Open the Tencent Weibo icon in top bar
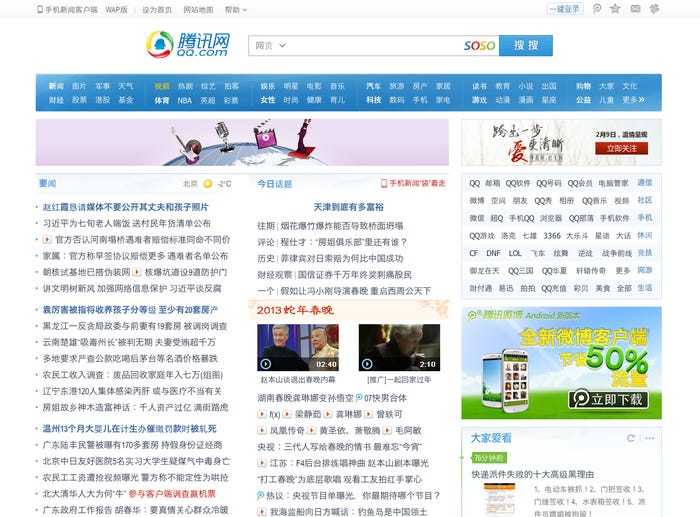 point(596,8)
